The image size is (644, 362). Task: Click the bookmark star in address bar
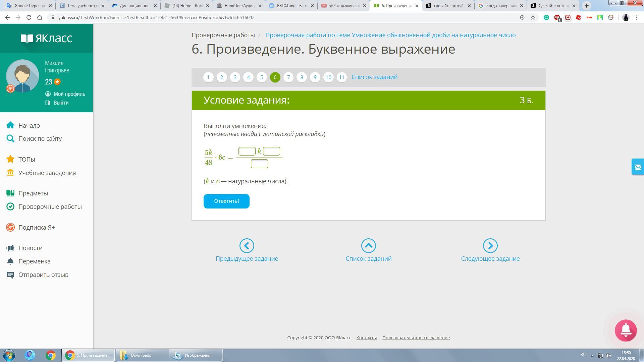pyautogui.click(x=533, y=17)
